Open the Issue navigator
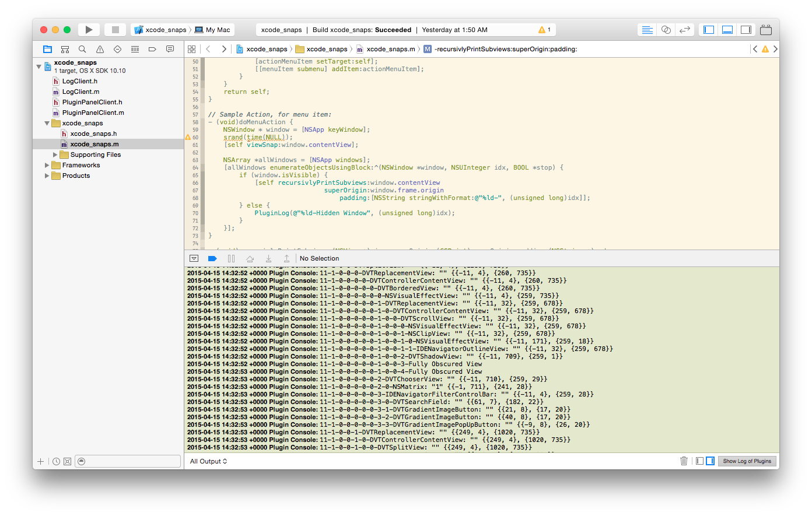This screenshot has height=516, width=812. [x=100, y=49]
